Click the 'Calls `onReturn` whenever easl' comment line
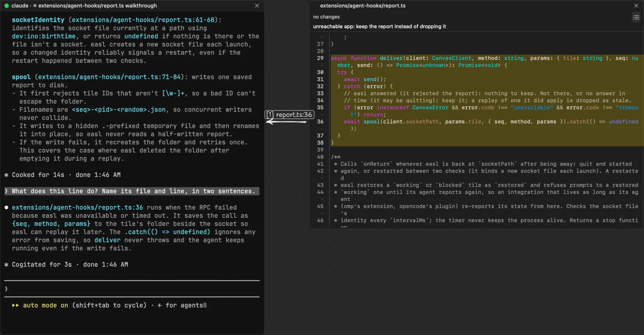This screenshot has width=644, height=335. point(483,164)
